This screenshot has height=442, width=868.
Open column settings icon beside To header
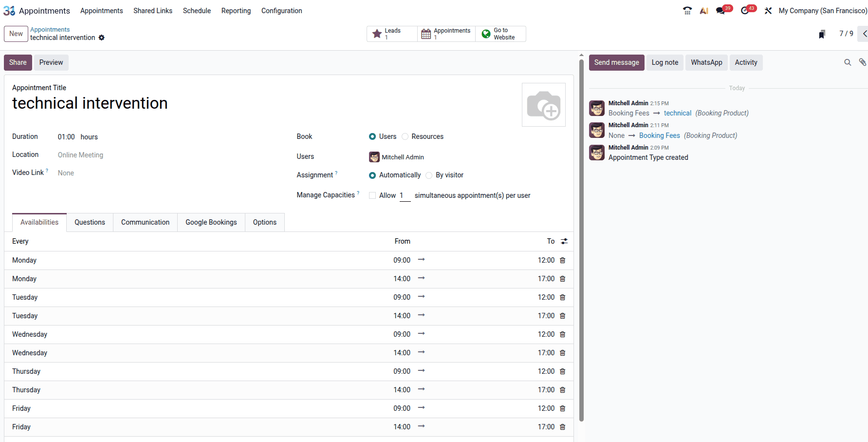tap(564, 241)
